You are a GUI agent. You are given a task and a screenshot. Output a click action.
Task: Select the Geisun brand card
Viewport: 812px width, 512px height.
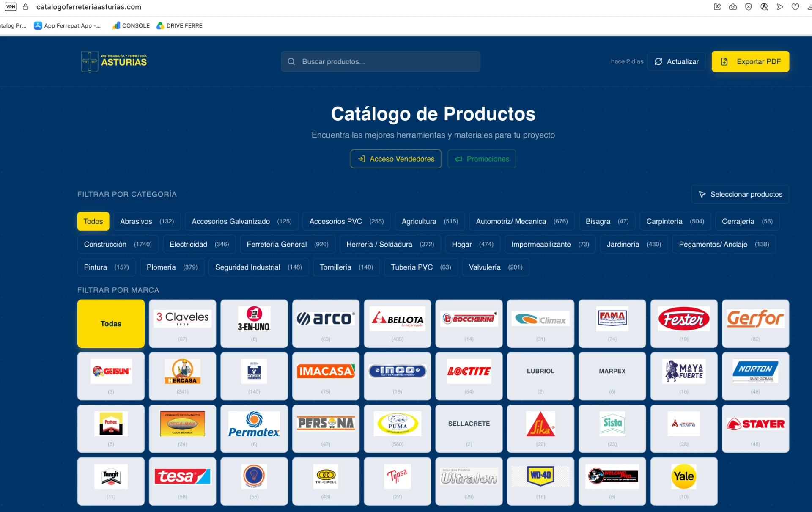pos(111,376)
